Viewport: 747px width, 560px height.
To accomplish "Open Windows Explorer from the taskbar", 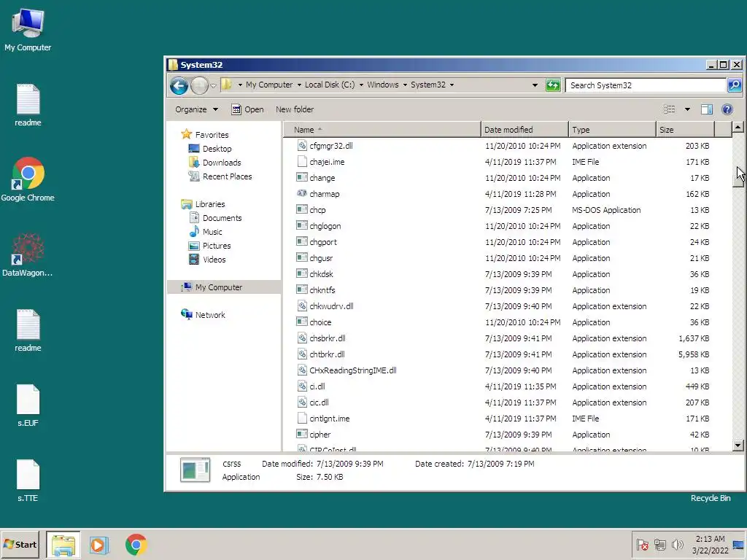I will point(63,545).
